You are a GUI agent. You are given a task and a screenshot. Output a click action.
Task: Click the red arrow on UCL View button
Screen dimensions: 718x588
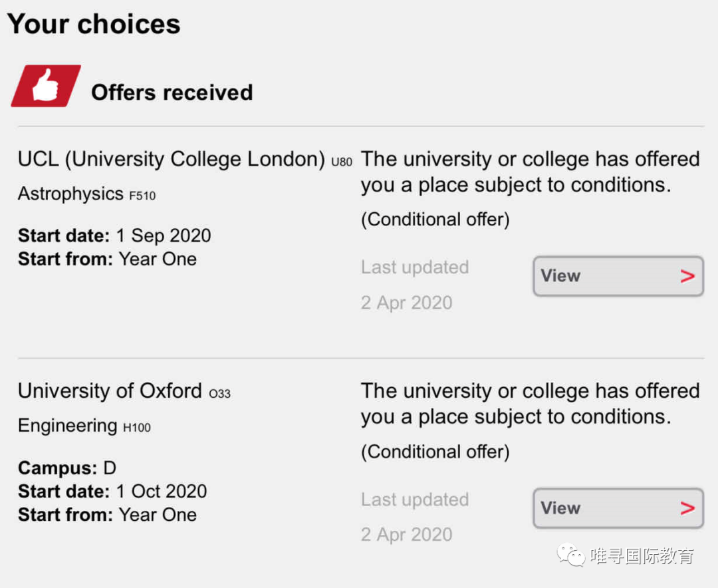point(687,276)
